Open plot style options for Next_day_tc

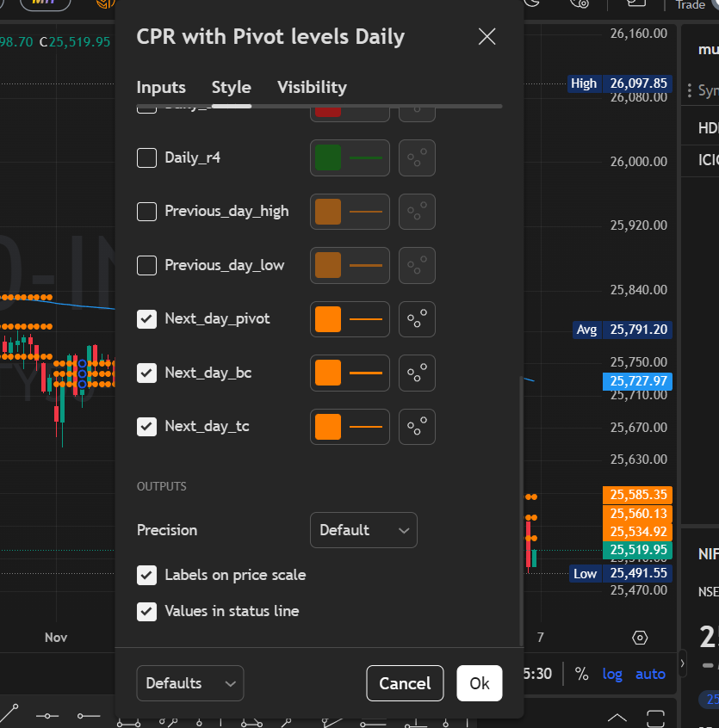pos(417,427)
